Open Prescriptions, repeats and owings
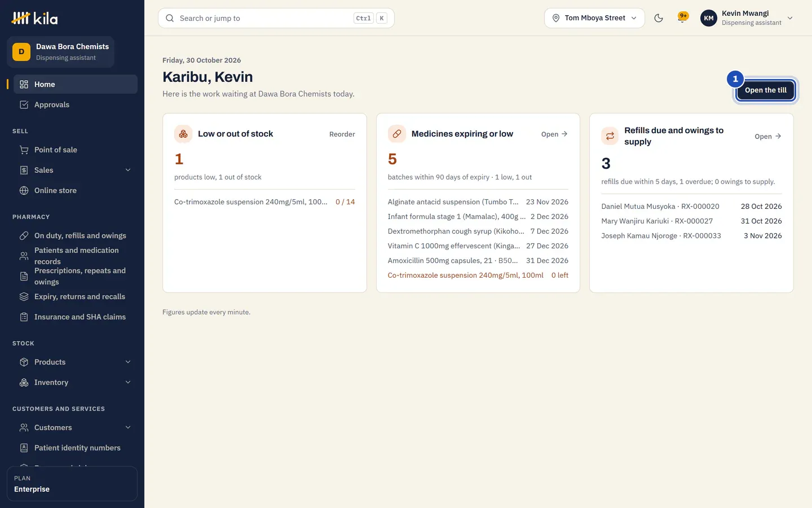This screenshot has height=508, width=812. pos(76,276)
